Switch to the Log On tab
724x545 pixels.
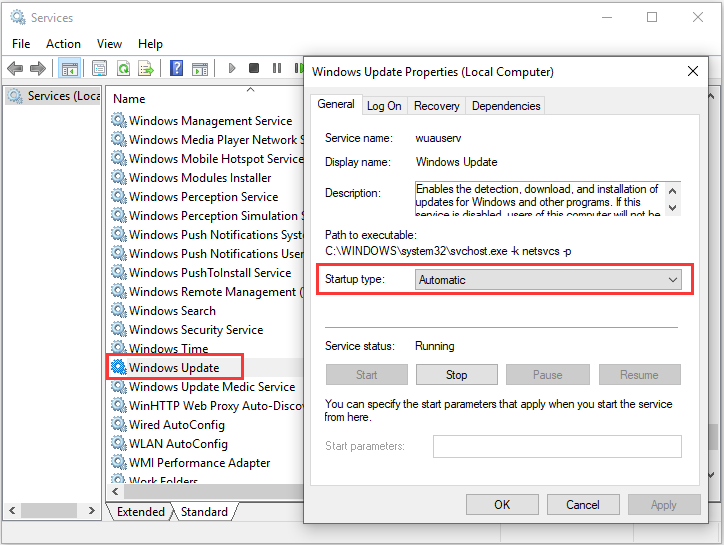(x=384, y=106)
